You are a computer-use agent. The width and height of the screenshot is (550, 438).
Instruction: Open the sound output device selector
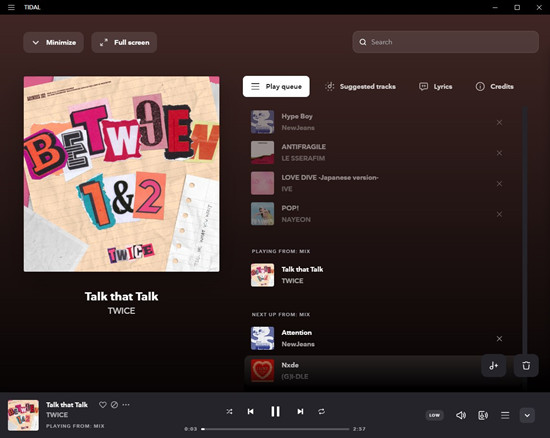[483, 415]
